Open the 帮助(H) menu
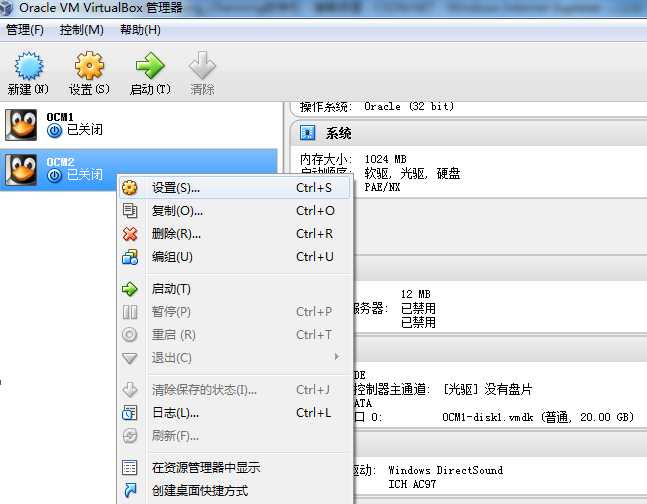647x504 pixels. coord(140,30)
